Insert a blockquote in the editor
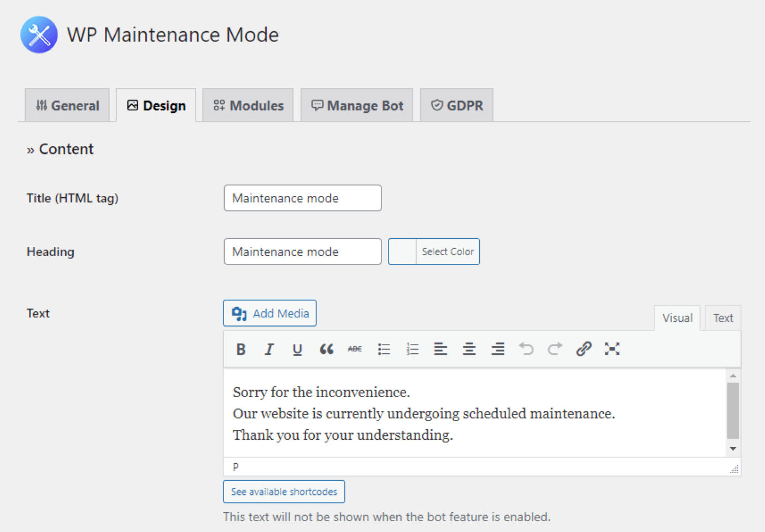 (326, 349)
